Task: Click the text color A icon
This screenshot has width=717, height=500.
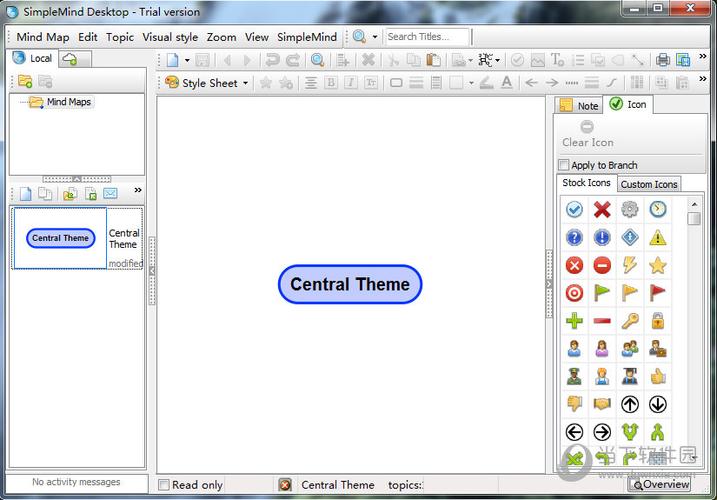Action: 506,83
